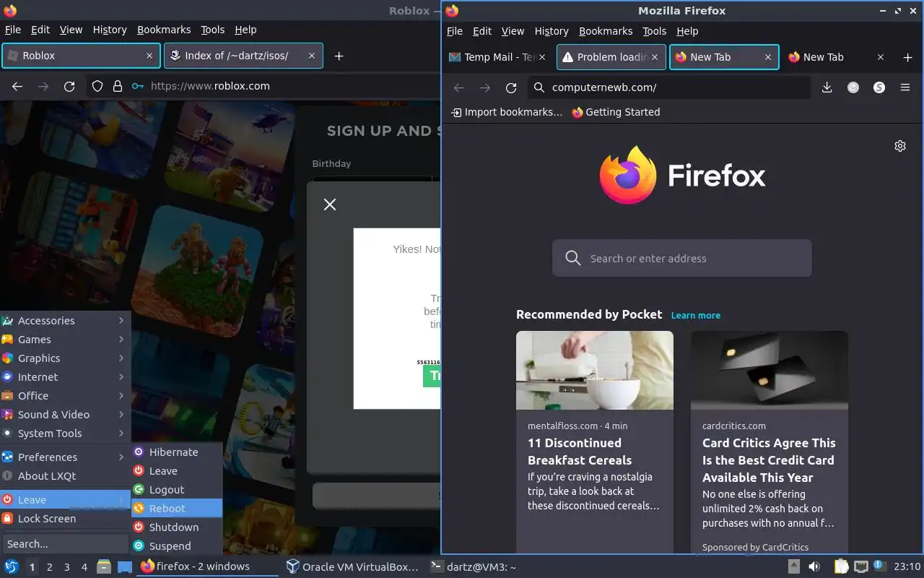Click the S extension icon in the toolbar
Screen dimensions: 924x578
click(879, 87)
